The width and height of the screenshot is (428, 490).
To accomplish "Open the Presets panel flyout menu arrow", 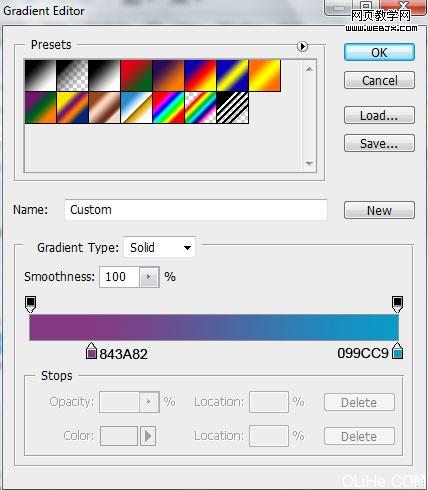I will [x=302, y=46].
